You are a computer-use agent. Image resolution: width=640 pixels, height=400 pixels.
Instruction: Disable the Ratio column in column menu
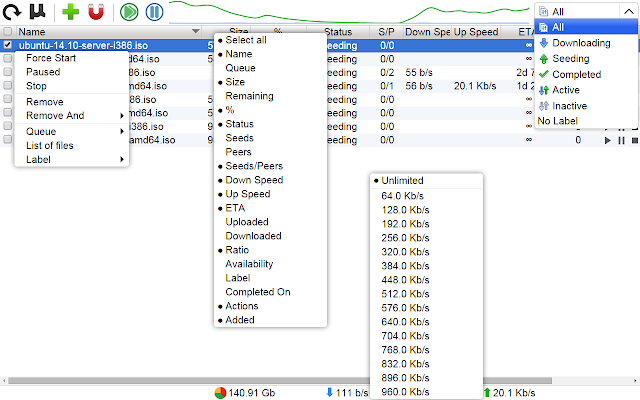pos(270,250)
